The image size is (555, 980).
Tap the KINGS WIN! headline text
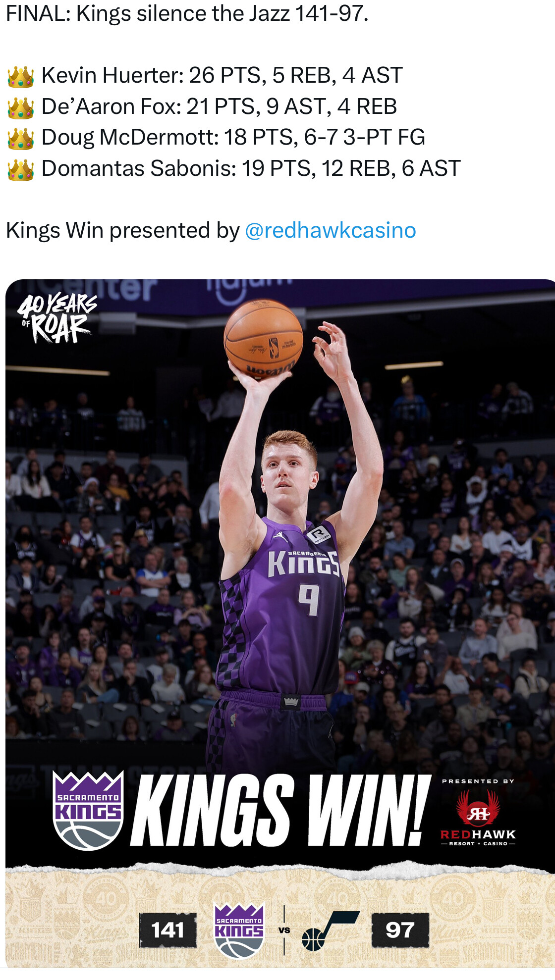click(280, 811)
